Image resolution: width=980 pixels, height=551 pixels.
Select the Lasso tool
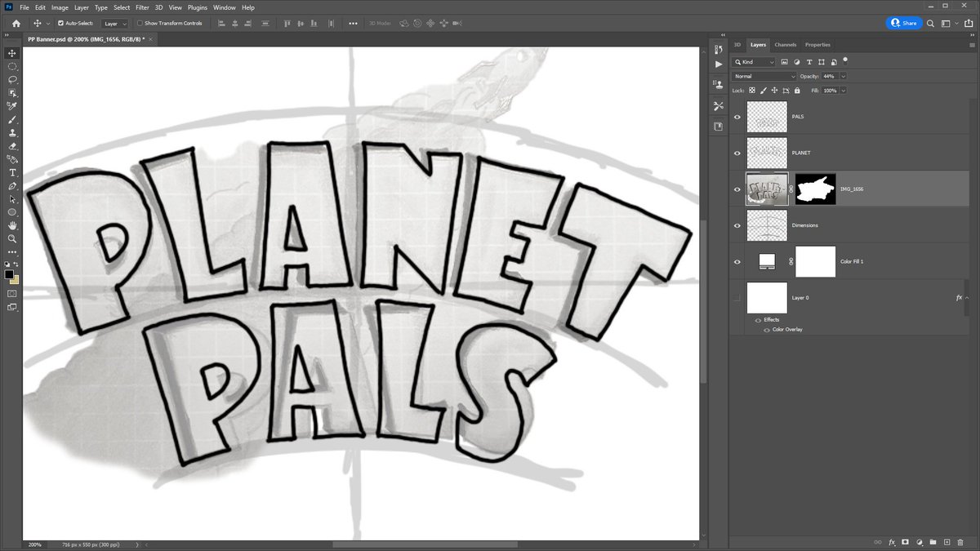[x=12, y=80]
